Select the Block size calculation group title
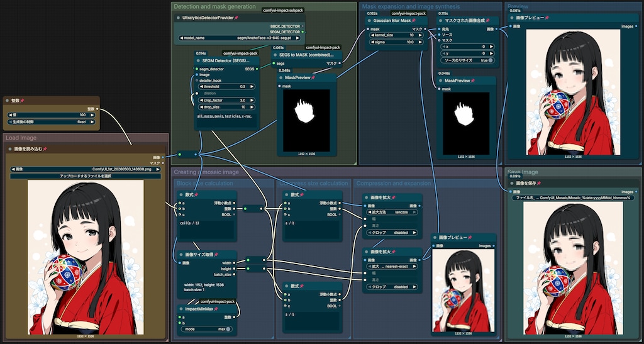Image resolution: width=644 pixels, height=344 pixels. coord(204,183)
